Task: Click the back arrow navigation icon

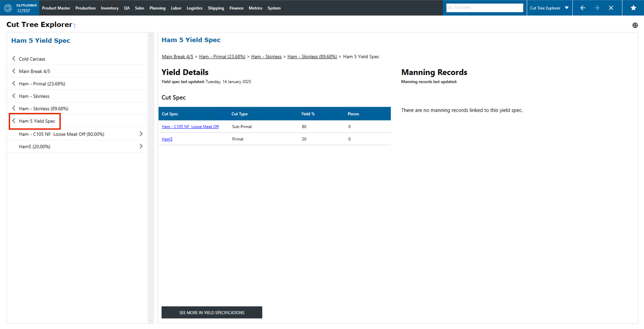Action: coord(583,8)
